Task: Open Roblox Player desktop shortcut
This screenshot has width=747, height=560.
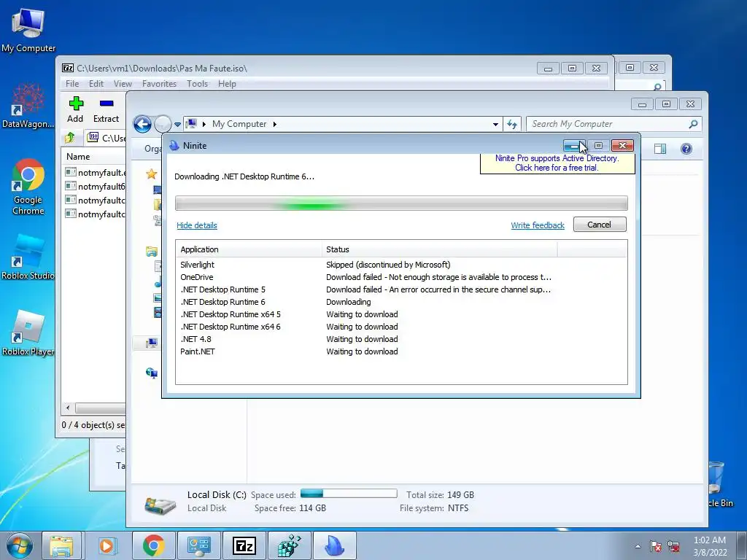Action: tap(28, 333)
